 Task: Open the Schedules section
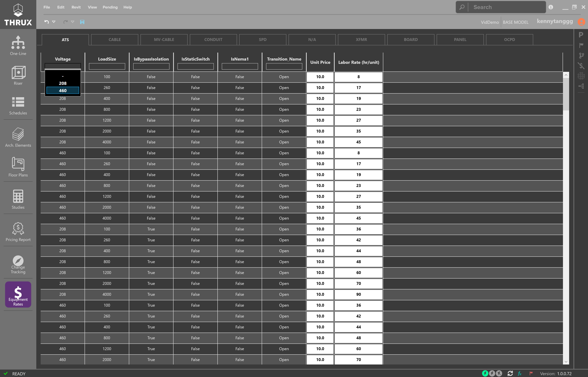pyautogui.click(x=18, y=106)
